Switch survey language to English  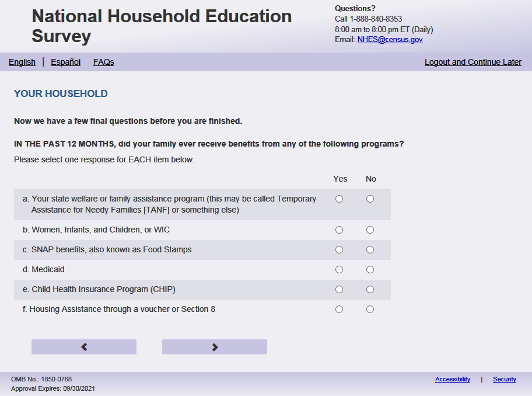22,62
